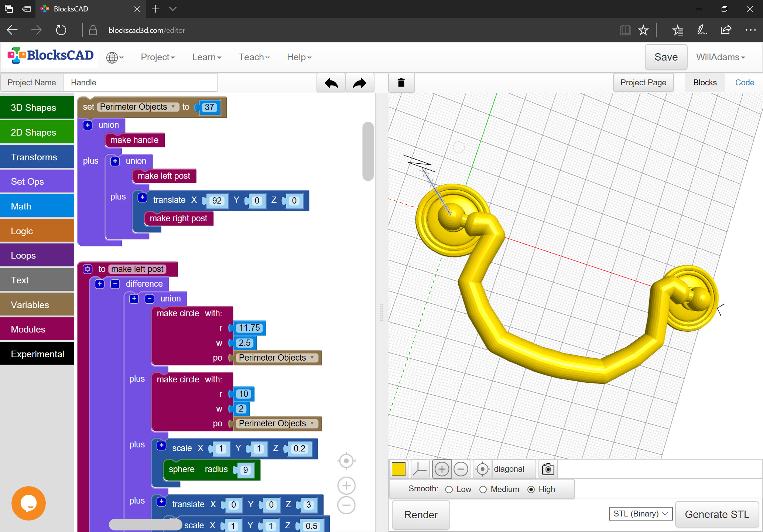Open the browser reading view icon

[x=625, y=30]
